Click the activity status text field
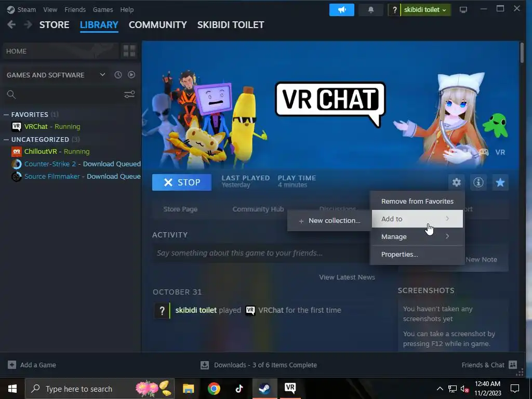The width and height of the screenshot is (532, 399). coord(261,253)
